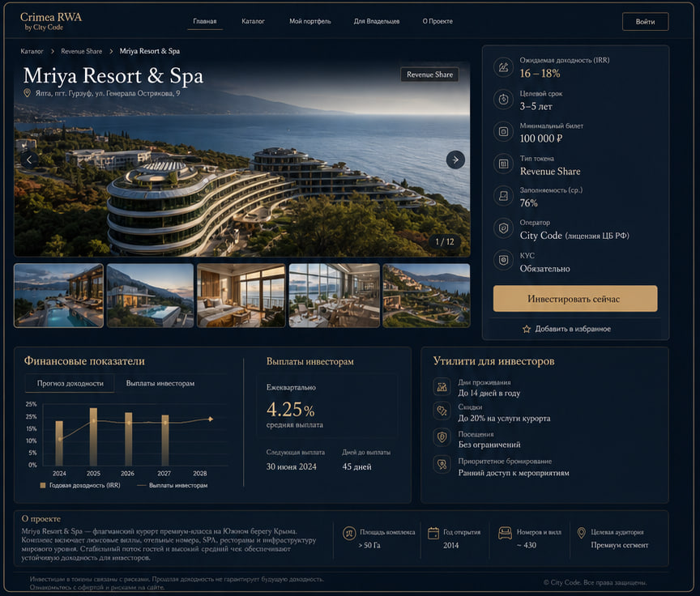Go to Каталог breadcrumb link
This screenshot has width=700, height=596.
[x=32, y=51]
